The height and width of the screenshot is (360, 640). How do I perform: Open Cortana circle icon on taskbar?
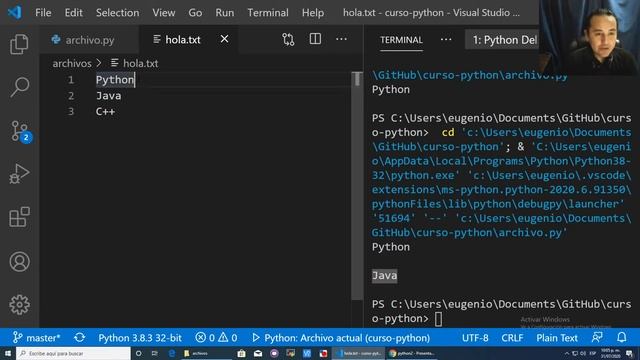(138, 353)
